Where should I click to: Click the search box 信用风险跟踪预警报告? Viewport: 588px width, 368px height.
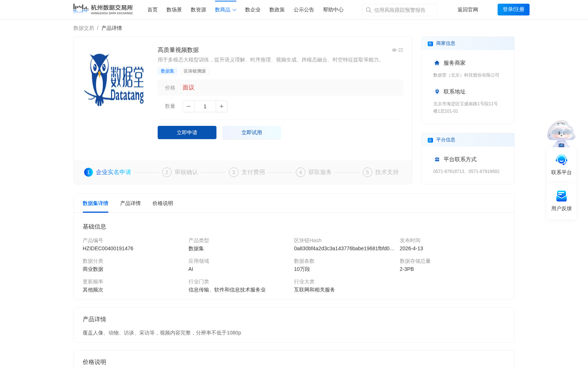point(399,10)
